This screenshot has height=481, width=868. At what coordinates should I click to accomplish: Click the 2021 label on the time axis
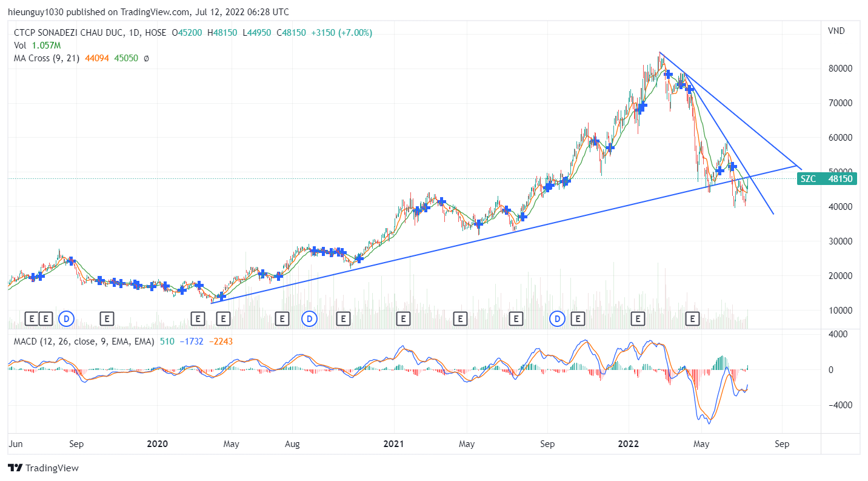click(x=394, y=444)
